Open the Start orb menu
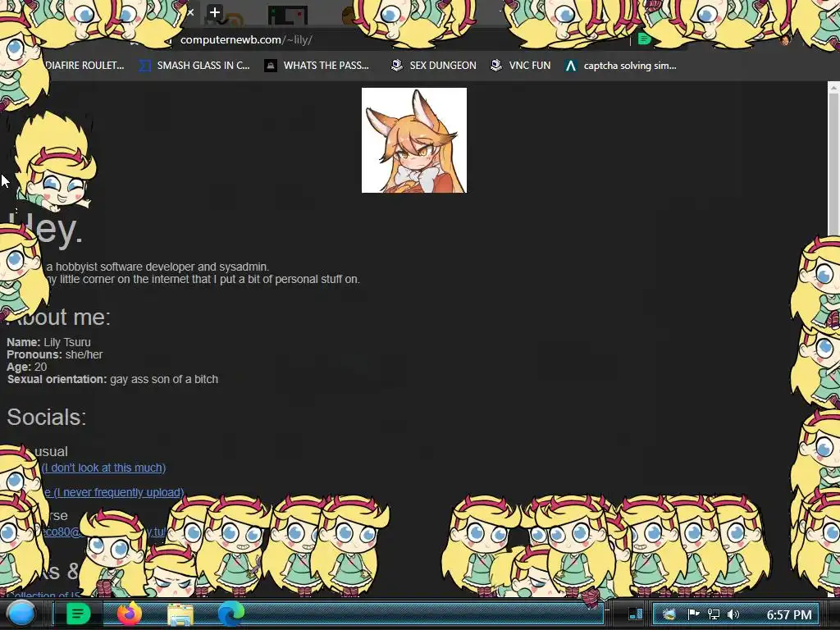 [21, 614]
